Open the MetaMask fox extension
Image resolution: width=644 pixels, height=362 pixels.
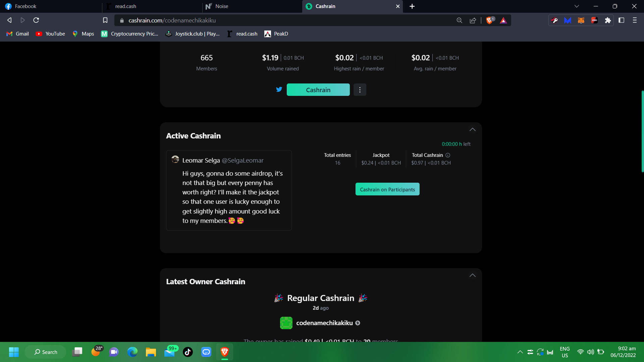(x=581, y=20)
